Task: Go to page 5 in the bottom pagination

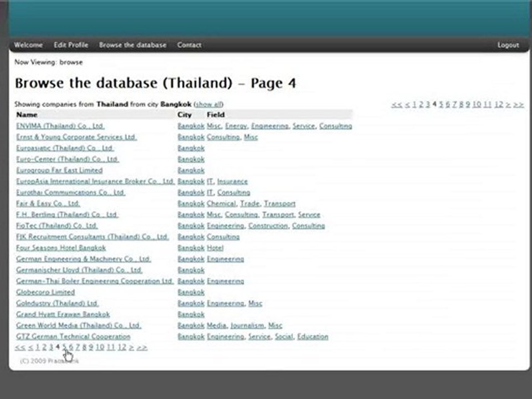Action: pyautogui.click(x=64, y=347)
